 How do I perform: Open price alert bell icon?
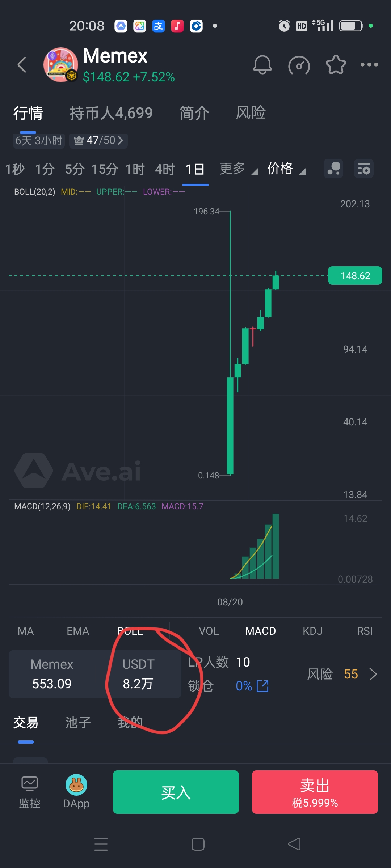tap(262, 65)
